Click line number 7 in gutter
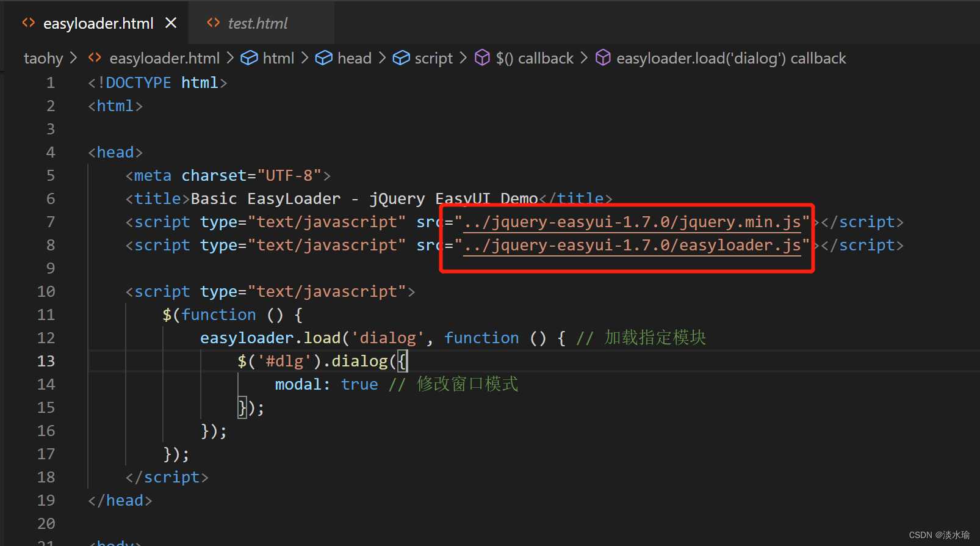 [50, 222]
